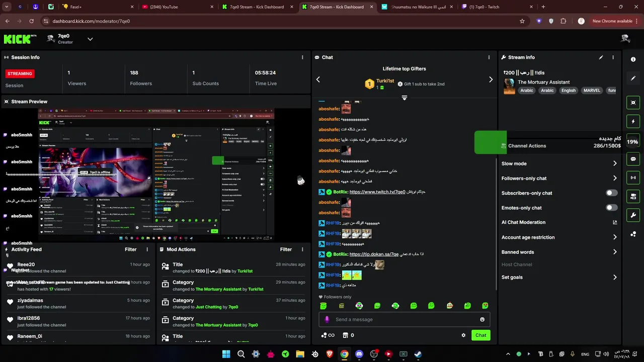Image resolution: width=644 pixels, height=362 pixels.
Task: Open a new browser tab
Action: pos(543,7)
